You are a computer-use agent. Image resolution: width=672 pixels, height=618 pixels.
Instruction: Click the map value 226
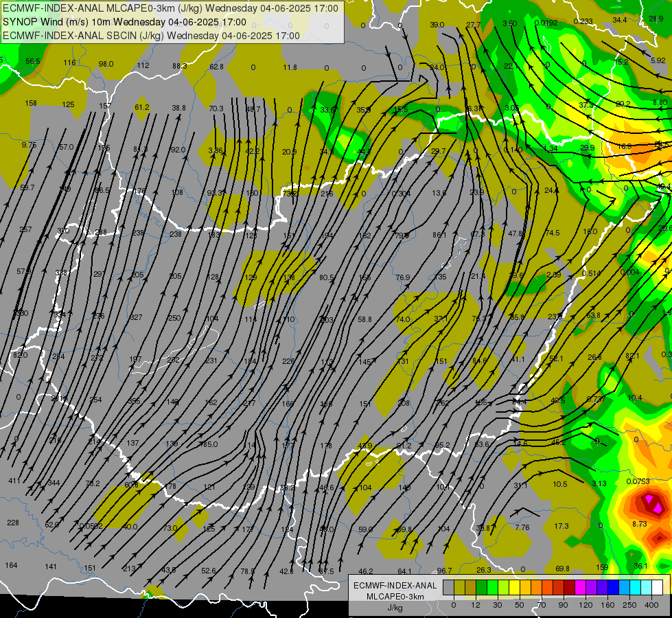288,361
